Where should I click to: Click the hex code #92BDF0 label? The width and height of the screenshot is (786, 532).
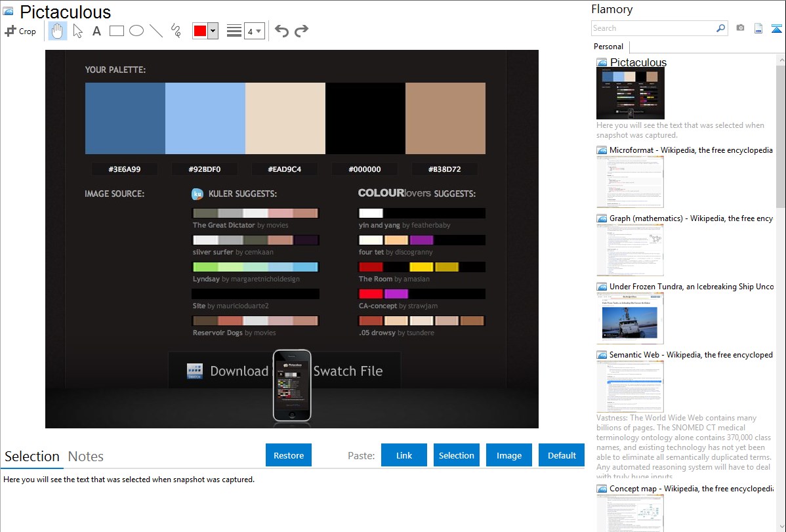coord(205,169)
